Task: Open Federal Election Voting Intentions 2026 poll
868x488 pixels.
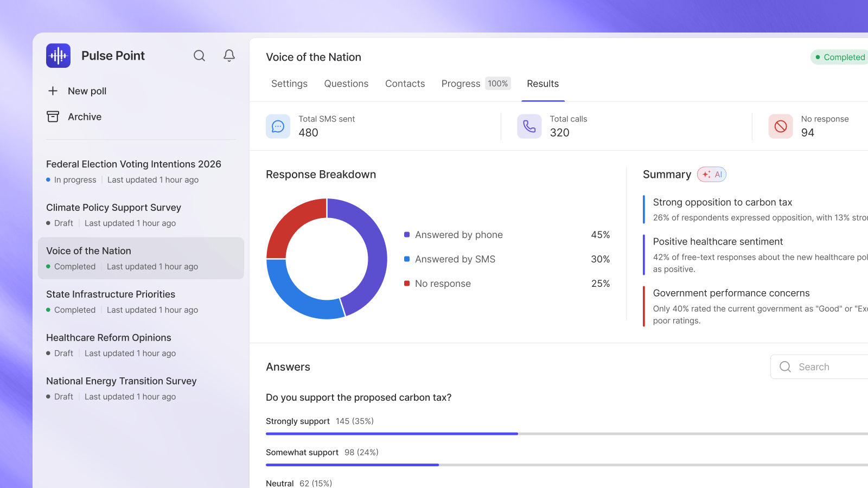Action: 141,171
